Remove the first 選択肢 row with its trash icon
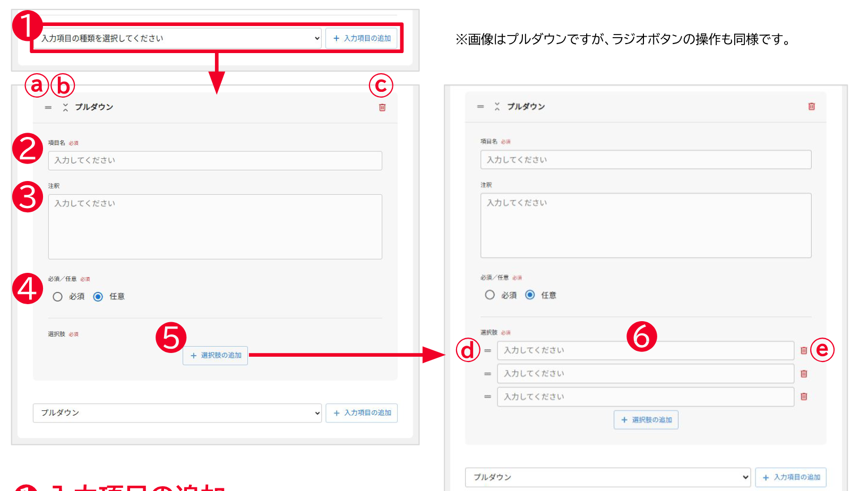Viewport: 868px width, 491px height. point(804,350)
